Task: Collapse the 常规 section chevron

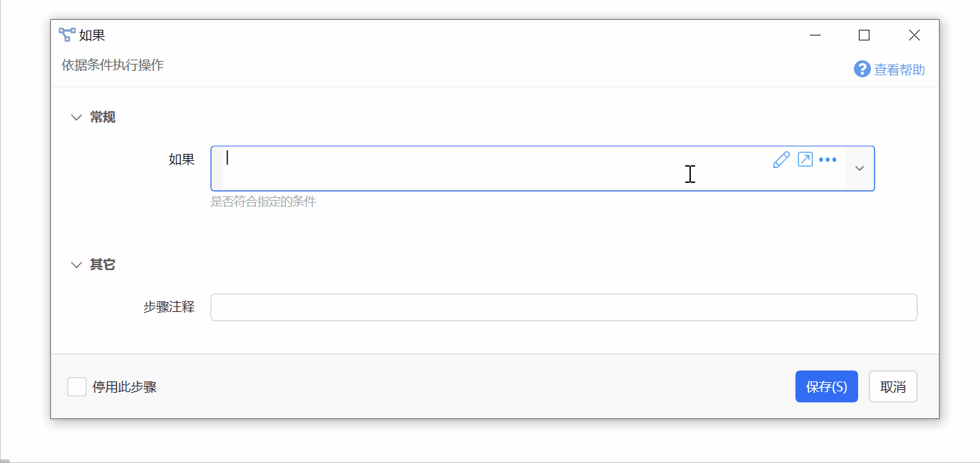Action: (x=77, y=118)
